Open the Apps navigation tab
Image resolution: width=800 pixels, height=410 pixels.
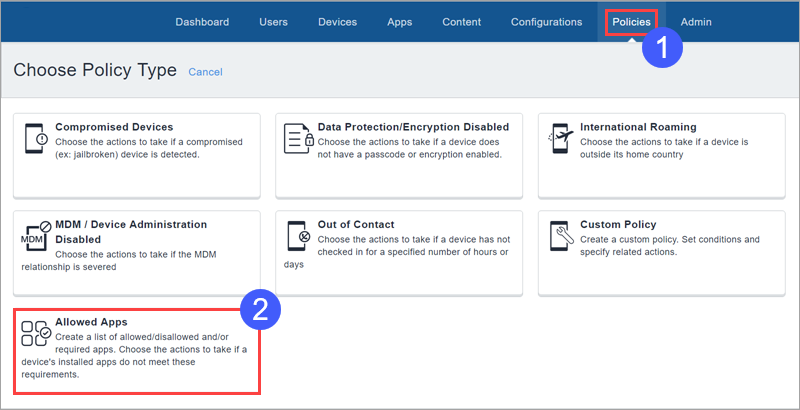coord(399,22)
